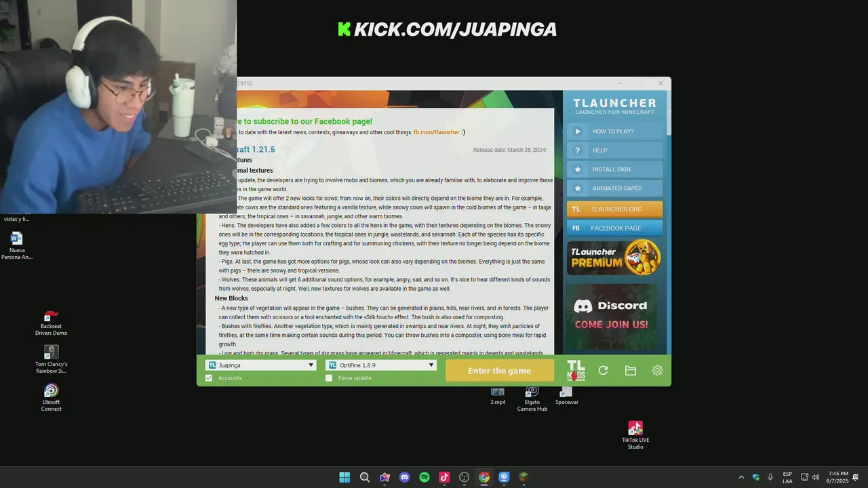The height and width of the screenshot is (488, 868).
Task: Open TikTok LIVE Studio from the taskbar
Action: tap(444, 477)
